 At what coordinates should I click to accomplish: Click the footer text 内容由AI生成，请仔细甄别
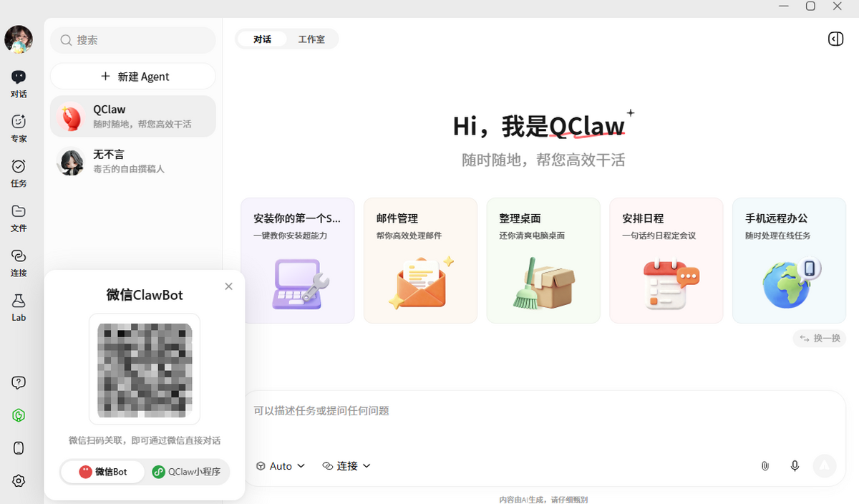[x=543, y=500]
